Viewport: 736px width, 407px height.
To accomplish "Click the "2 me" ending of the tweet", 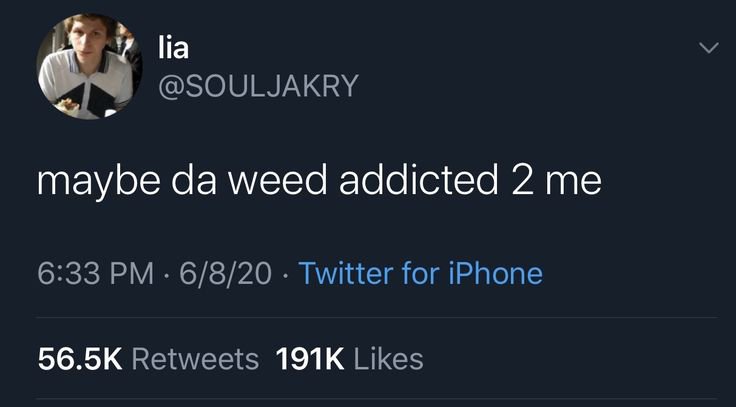I will [556, 181].
